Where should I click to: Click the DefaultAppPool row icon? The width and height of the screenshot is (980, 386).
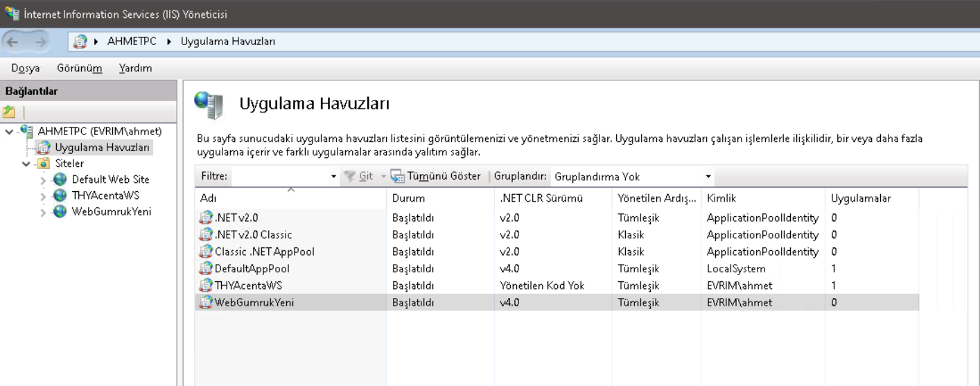click(x=206, y=268)
